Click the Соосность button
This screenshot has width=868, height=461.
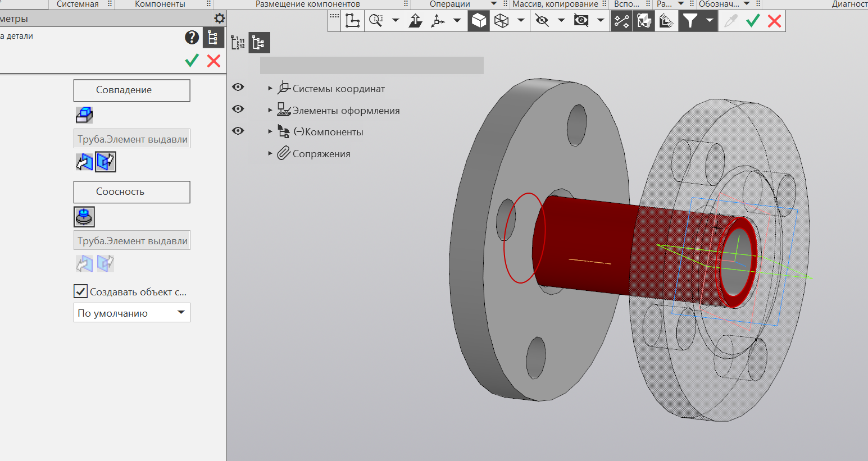pyautogui.click(x=132, y=192)
